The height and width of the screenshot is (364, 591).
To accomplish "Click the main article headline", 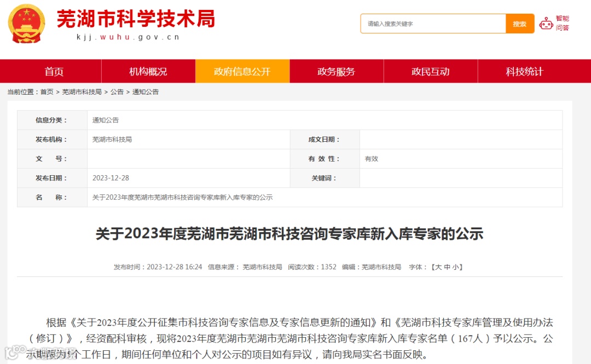I will [x=289, y=234].
